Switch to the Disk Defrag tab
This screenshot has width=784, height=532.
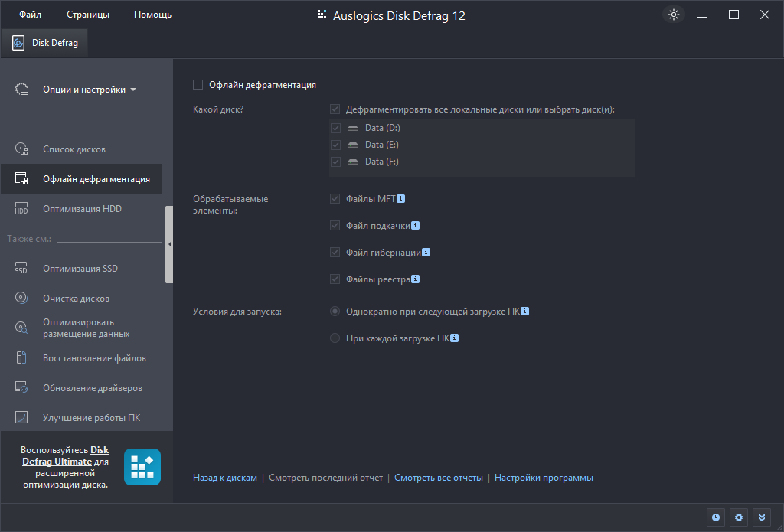coord(45,43)
